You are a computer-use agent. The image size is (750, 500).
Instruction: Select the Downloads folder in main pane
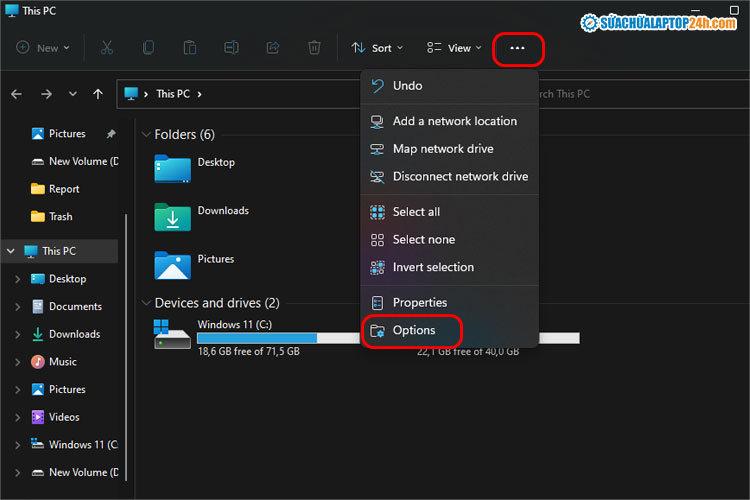tap(201, 217)
